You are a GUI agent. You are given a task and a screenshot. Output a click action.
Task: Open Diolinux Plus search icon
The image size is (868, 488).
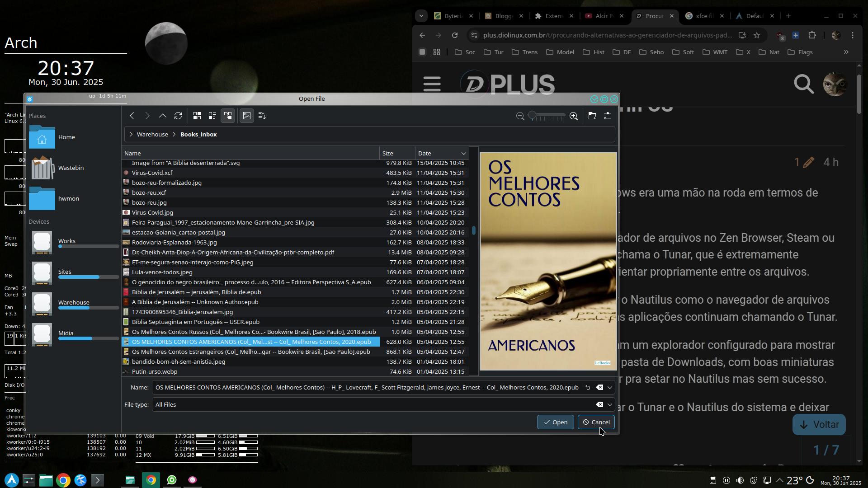tap(804, 84)
